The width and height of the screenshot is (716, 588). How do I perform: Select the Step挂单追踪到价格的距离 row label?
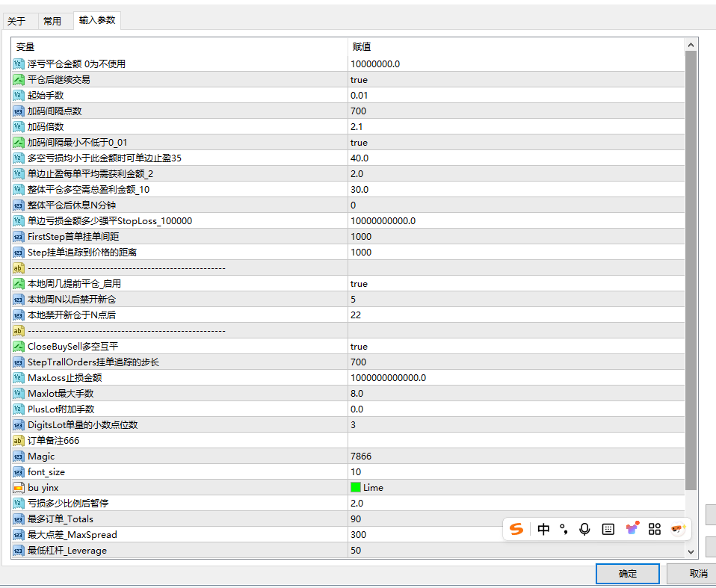(x=82, y=253)
